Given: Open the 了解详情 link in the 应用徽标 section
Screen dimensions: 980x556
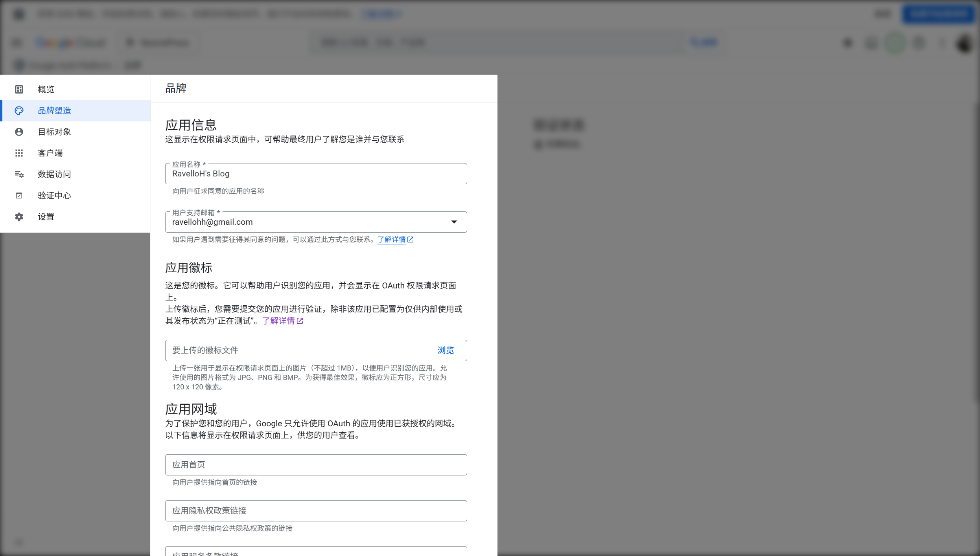Looking at the screenshot, I should point(279,321).
